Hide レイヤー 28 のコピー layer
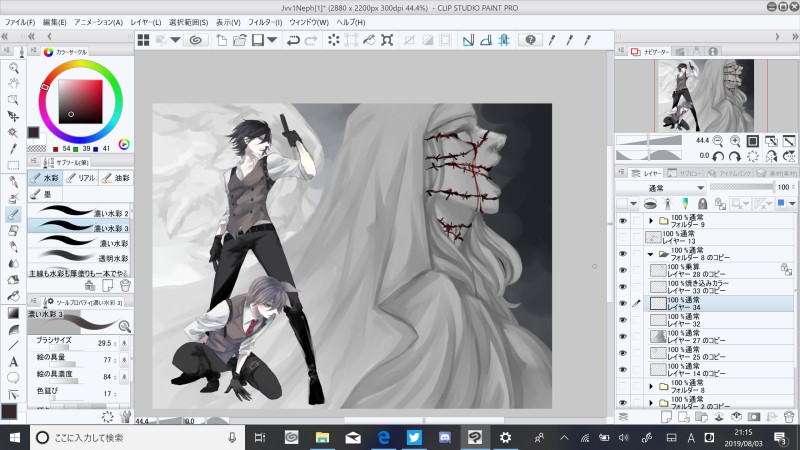 tap(622, 270)
